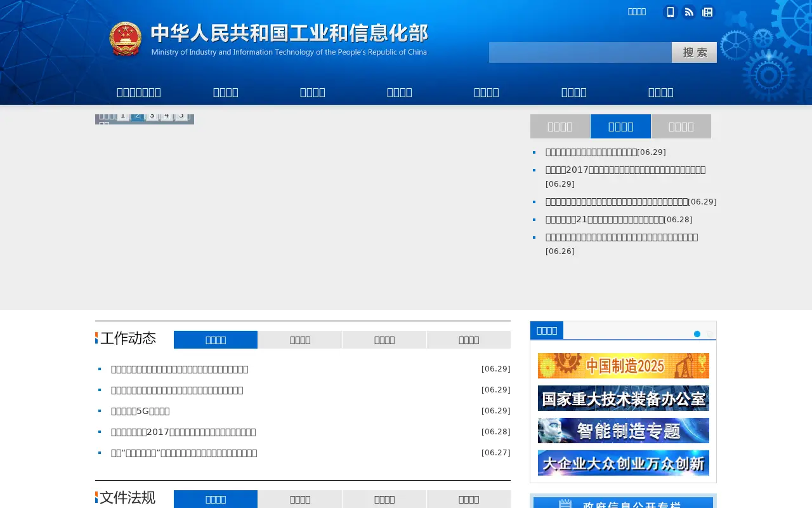
Task: Select the active blue carousel dot
Action: pos(697,334)
